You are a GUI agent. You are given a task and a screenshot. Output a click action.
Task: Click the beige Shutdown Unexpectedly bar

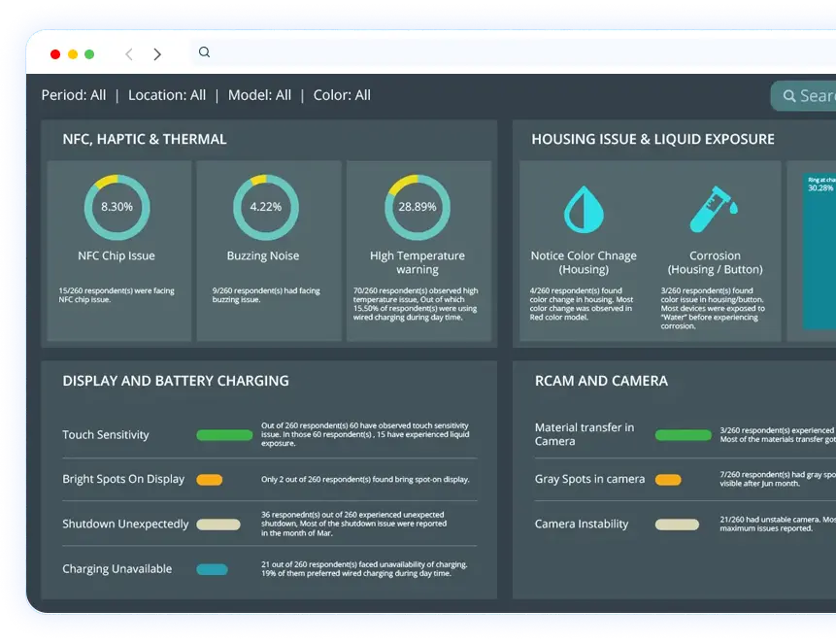218,525
